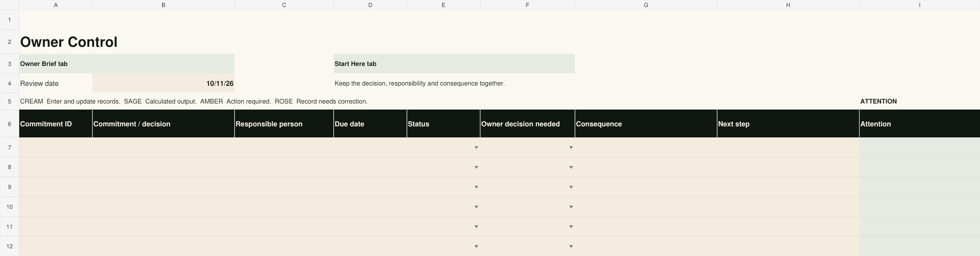Select column F header
The height and width of the screenshot is (256, 980).
pos(527,5)
